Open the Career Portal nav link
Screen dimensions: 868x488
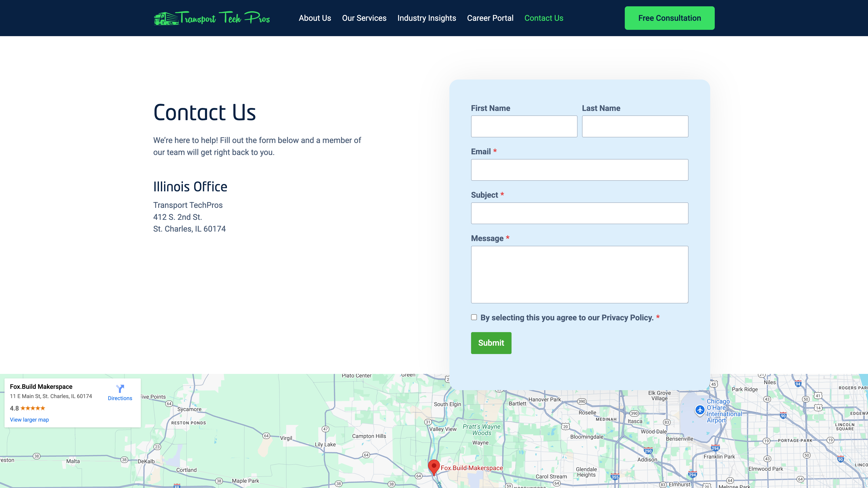tap(490, 18)
